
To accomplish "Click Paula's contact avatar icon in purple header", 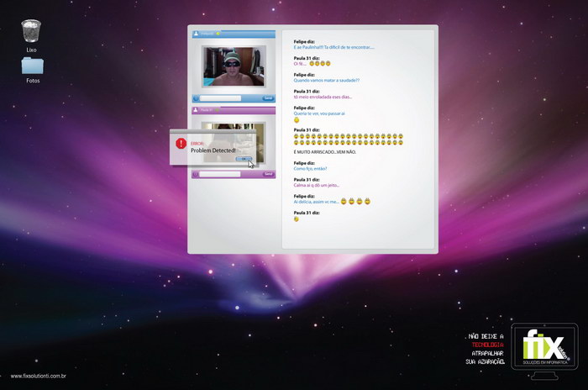I will pyautogui.click(x=197, y=109).
